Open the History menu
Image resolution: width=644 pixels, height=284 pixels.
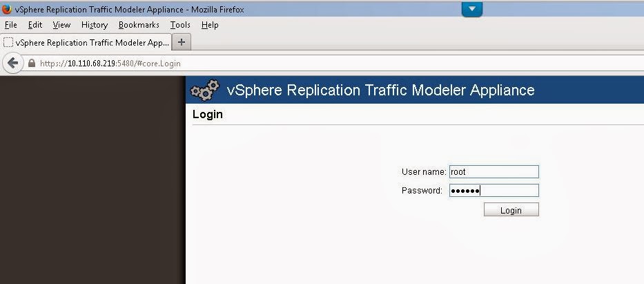click(x=94, y=25)
